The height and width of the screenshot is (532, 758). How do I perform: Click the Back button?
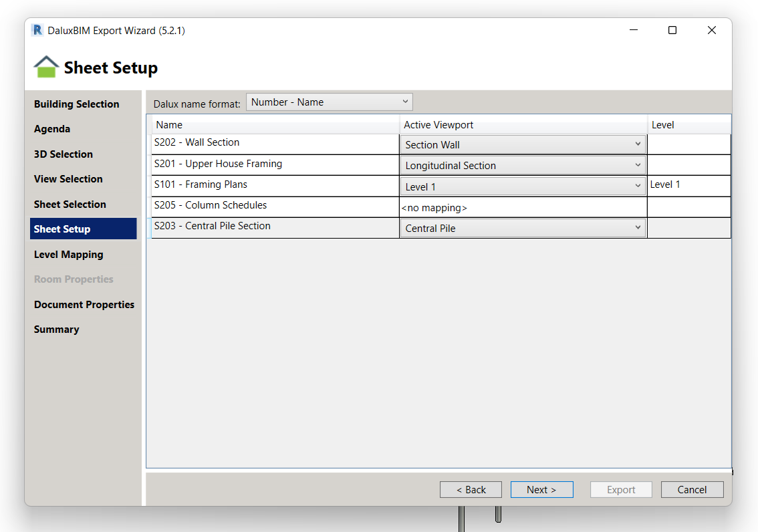[x=471, y=490]
